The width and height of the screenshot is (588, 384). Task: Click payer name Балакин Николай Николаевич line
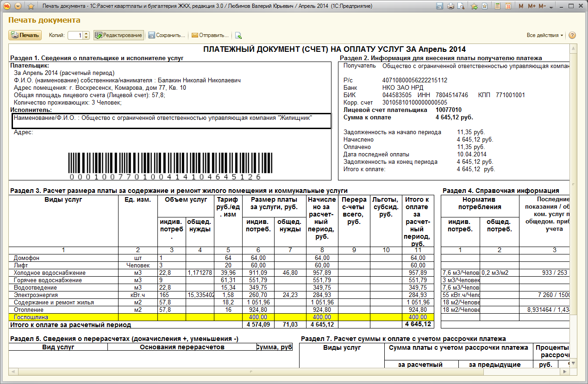click(x=128, y=81)
